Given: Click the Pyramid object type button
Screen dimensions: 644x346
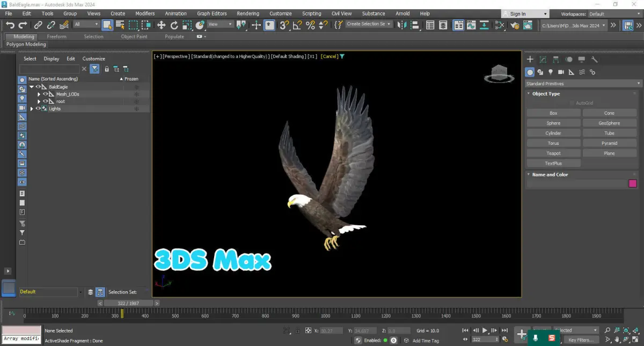Looking at the screenshot, I should (x=609, y=143).
